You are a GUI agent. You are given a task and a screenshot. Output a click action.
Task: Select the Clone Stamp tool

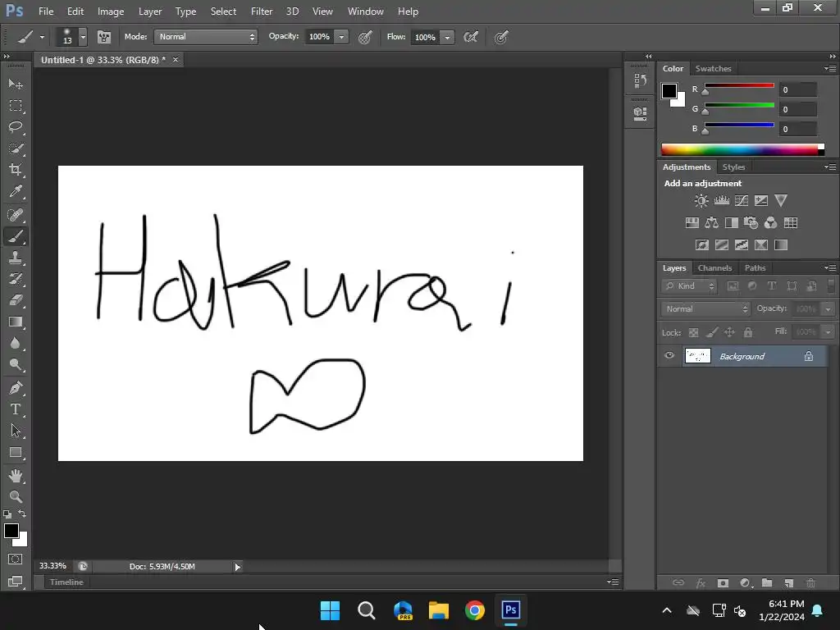(16, 258)
